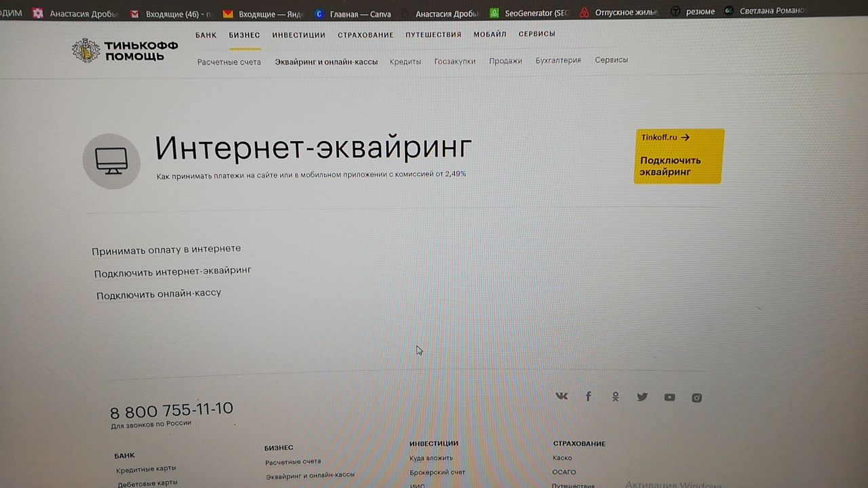Open the Бизнес section in top menu

[x=244, y=35]
